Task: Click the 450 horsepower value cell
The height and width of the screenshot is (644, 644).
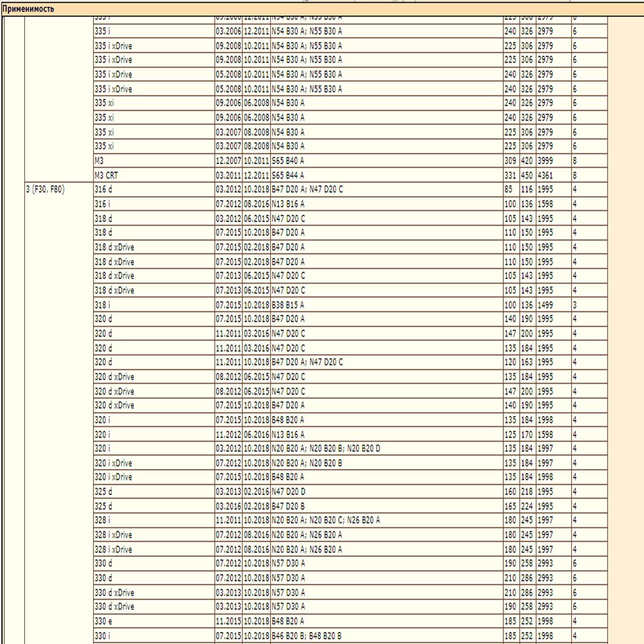Action: 528,175
